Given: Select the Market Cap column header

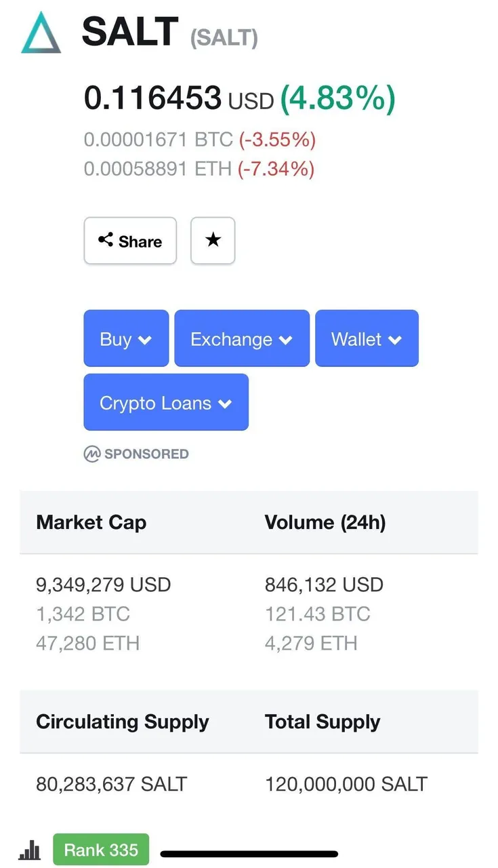Looking at the screenshot, I should pyautogui.click(x=91, y=522).
